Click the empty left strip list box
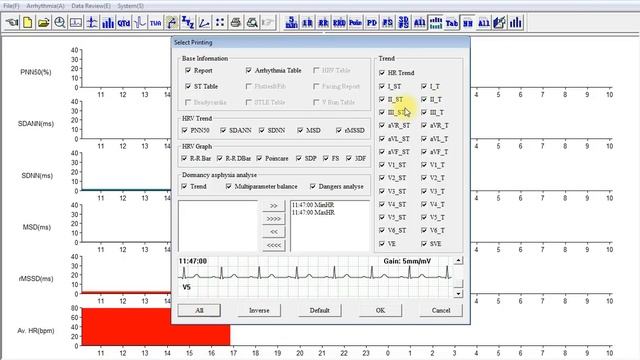 point(218,226)
